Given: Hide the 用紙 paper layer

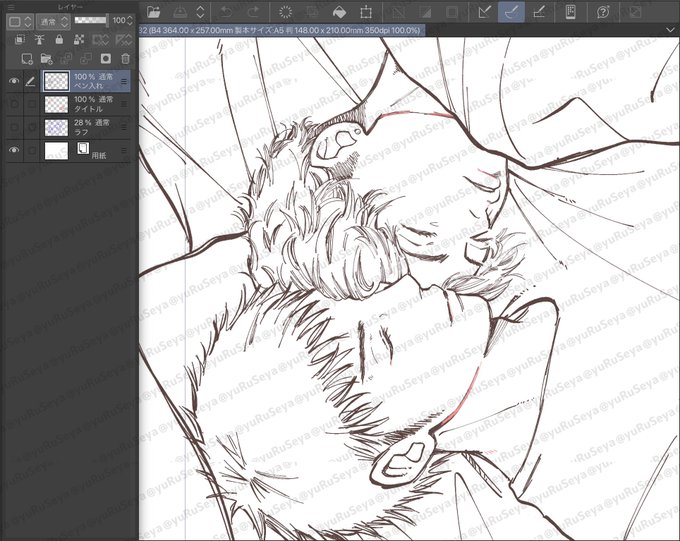Looking at the screenshot, I should point(14,150).
